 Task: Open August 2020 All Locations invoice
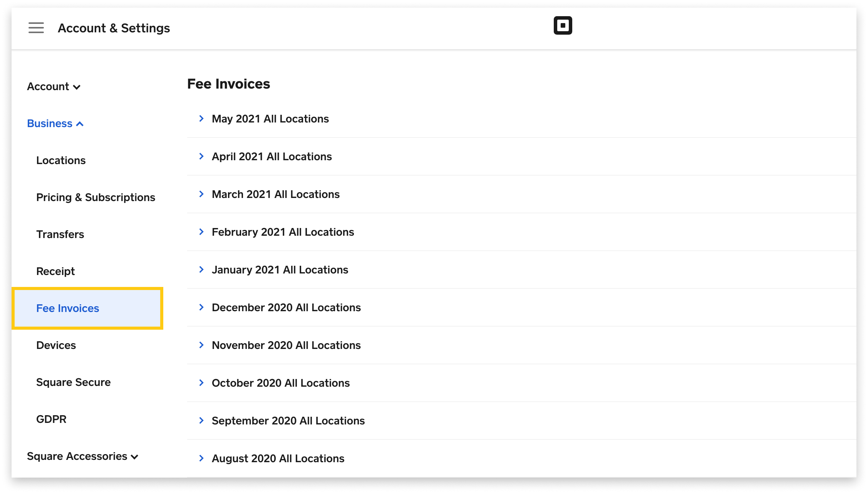tap(521, 458)
